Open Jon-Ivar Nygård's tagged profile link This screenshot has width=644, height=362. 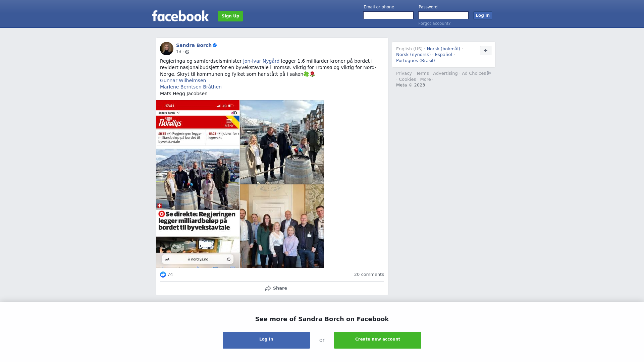click(x=261, y=61)
